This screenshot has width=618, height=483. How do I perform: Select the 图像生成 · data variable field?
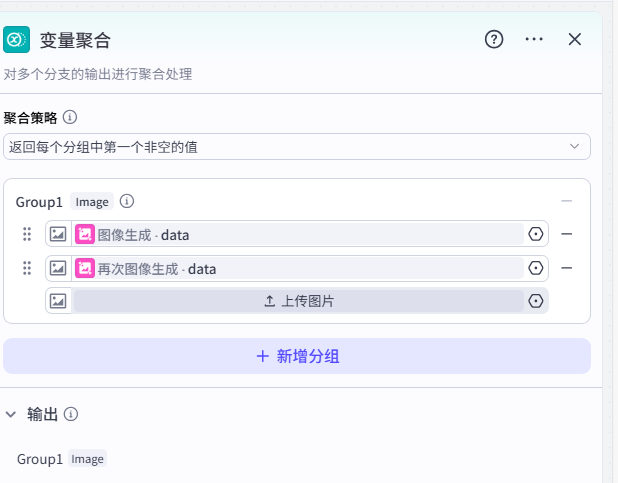coord(298,235)
